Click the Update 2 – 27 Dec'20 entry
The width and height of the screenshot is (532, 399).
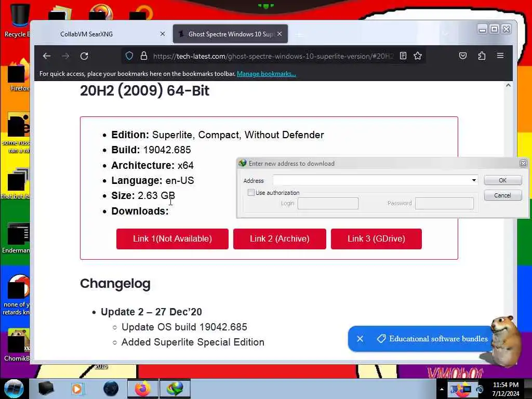coord(151,312)
